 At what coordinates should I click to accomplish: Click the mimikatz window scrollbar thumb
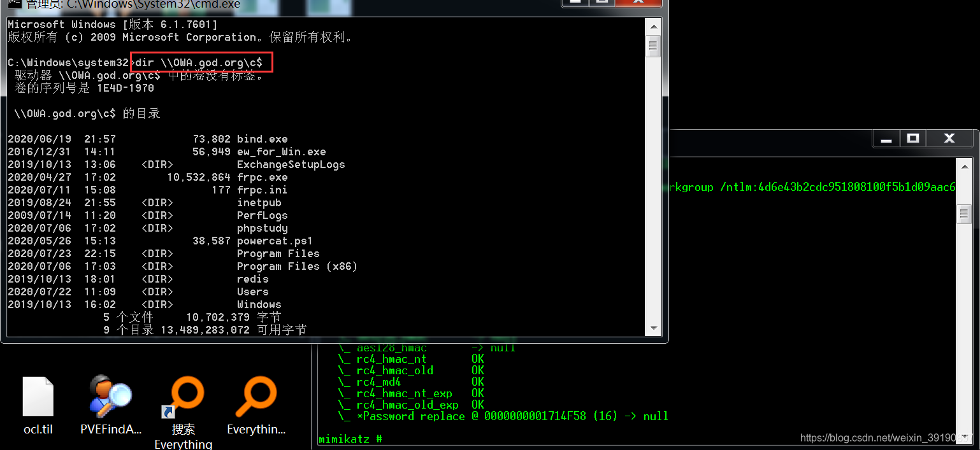(963, 214)
